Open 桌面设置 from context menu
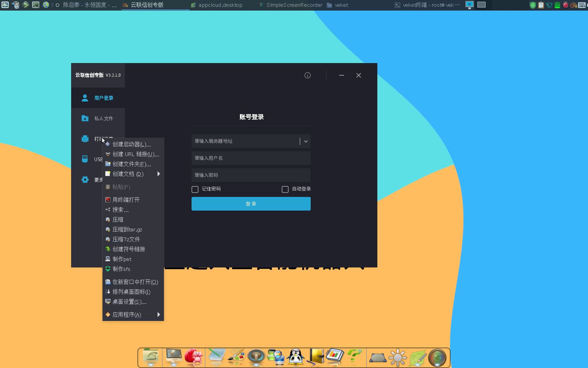The width and height of the screenshot is (588, 368). 133,302
